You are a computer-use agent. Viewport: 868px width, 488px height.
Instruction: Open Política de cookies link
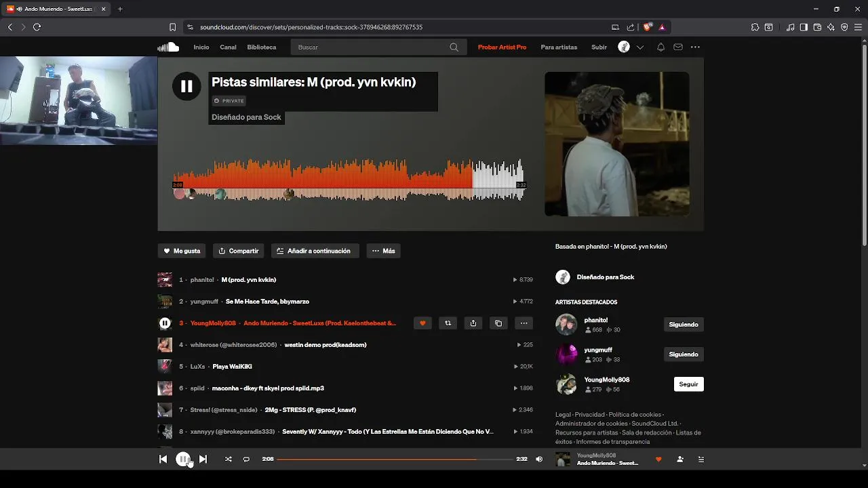pos(635,415)
